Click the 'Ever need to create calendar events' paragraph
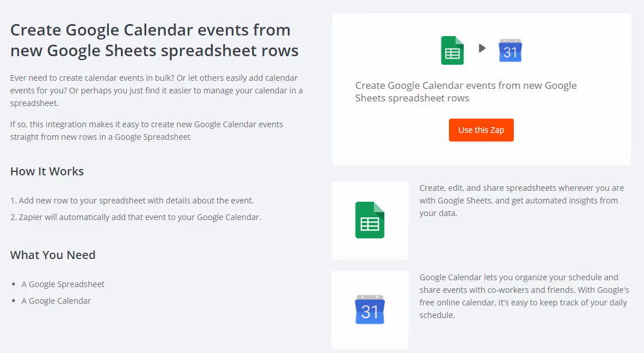 pos(157,91)
